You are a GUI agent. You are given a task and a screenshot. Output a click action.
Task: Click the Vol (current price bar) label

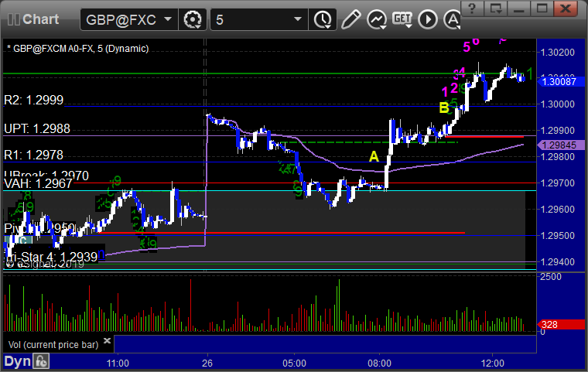[x=53, y=345]
